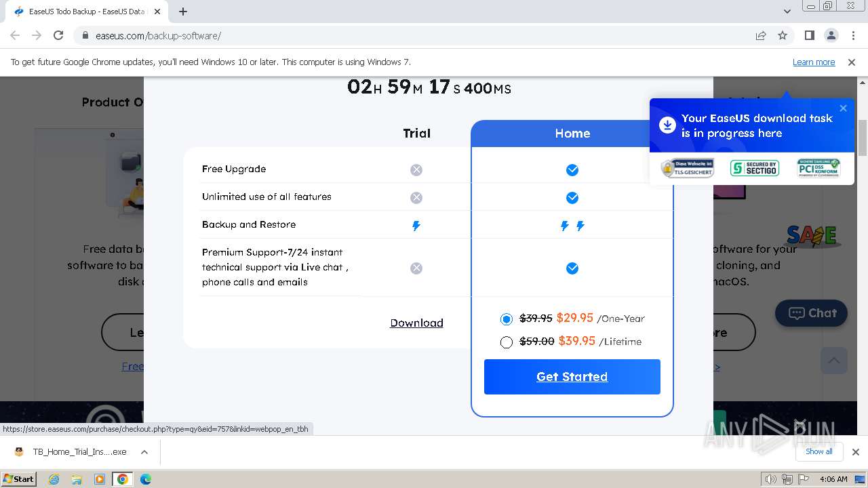Click Home checkmark for Premium Support
The width and height of the screenshot is (868, 488).
tap(572, 268)
